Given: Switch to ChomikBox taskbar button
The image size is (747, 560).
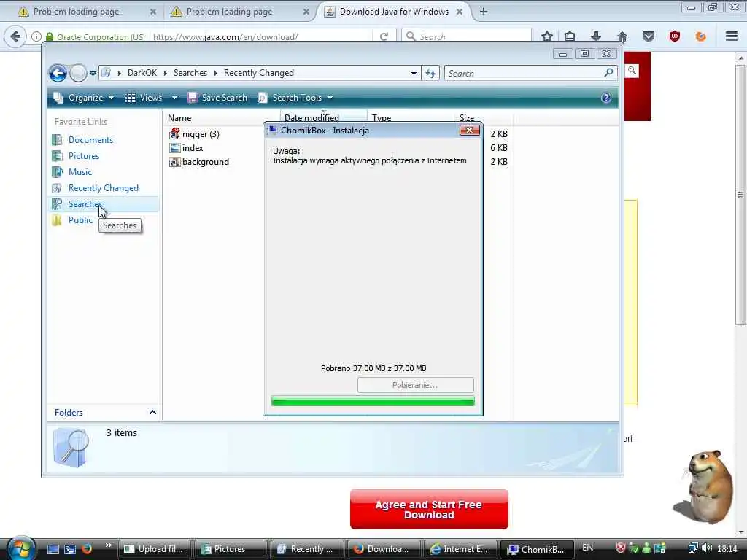Looking at the screenshot, I should pyautogui.click(x=536, y=549).
